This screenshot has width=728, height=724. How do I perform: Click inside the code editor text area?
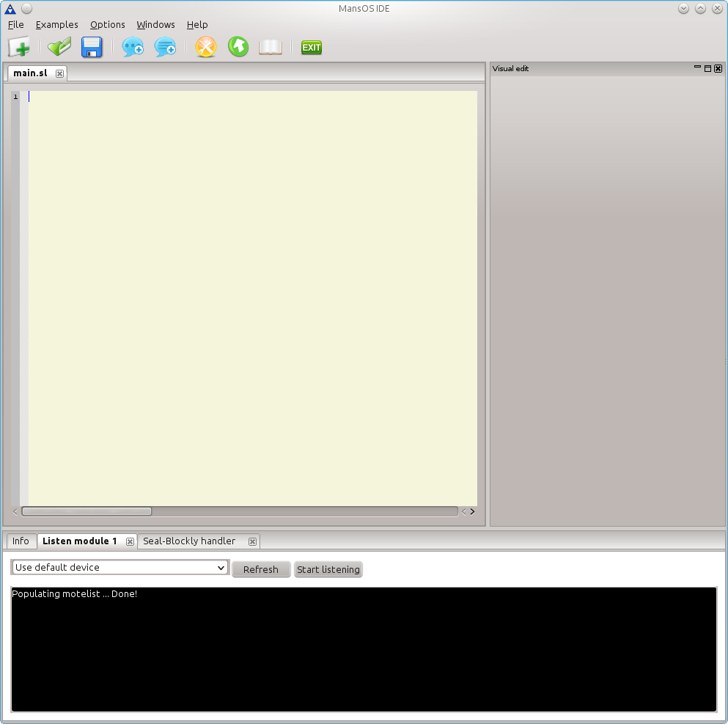(253, 298)
